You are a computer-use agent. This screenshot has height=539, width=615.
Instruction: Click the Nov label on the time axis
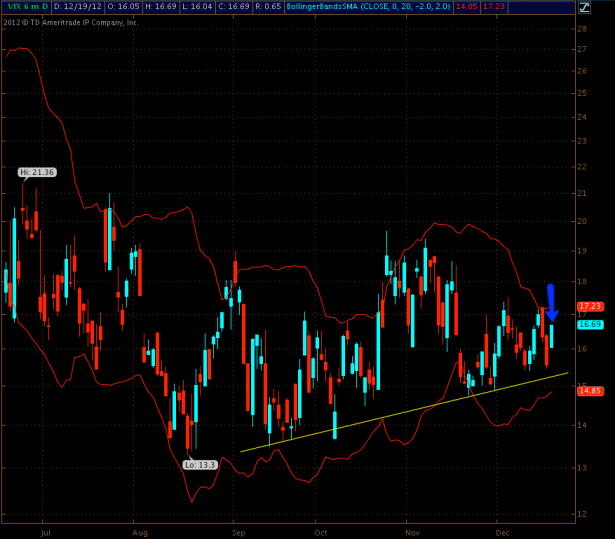(x=412, y=533)
